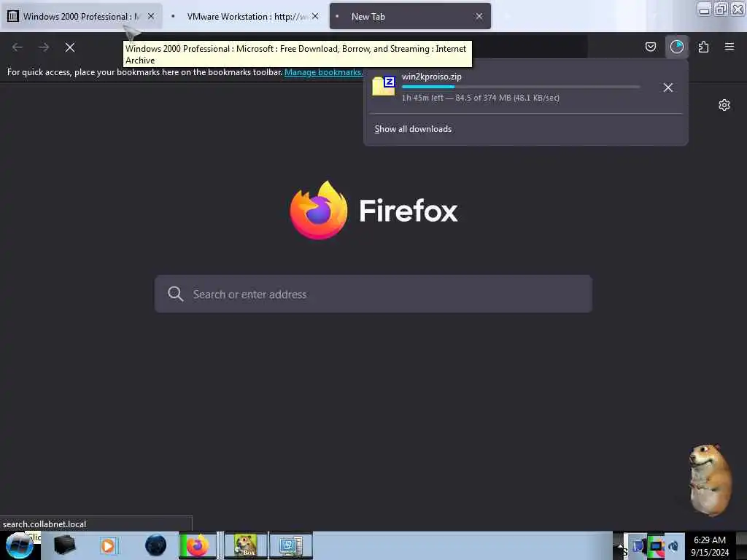
Task: Open the virtual machine taskbar icon
Action: pyautogui.click(x=290, y=545)
